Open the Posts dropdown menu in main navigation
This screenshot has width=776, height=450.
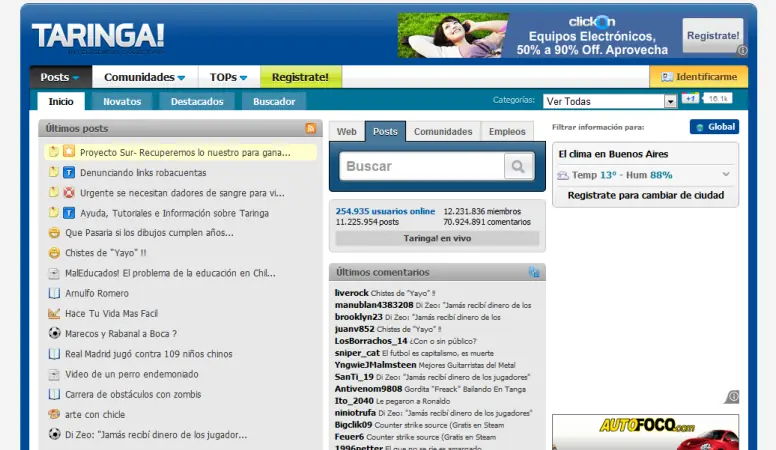60,77
